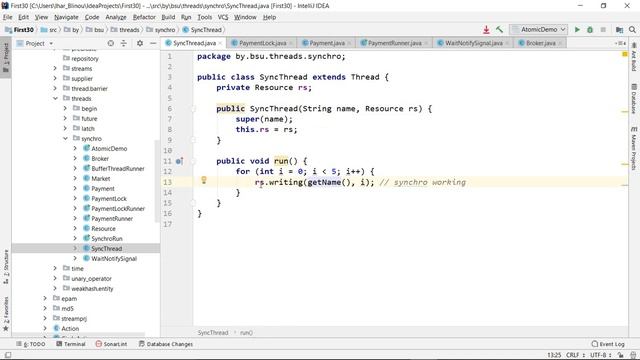Hide the Project tool window
Screen dimensions: 640x360
tap(153, 43)
